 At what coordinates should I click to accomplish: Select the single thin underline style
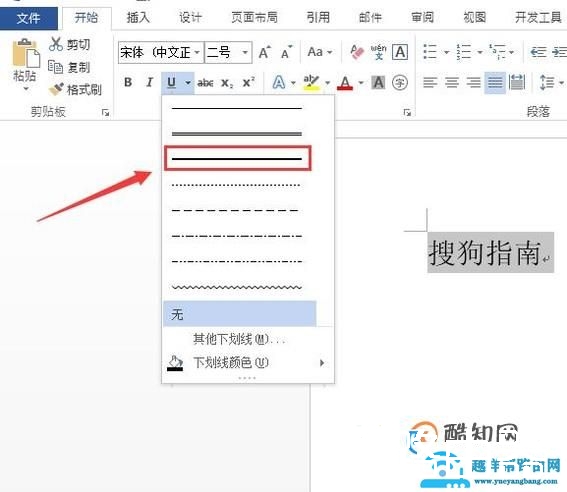[237, 108]
